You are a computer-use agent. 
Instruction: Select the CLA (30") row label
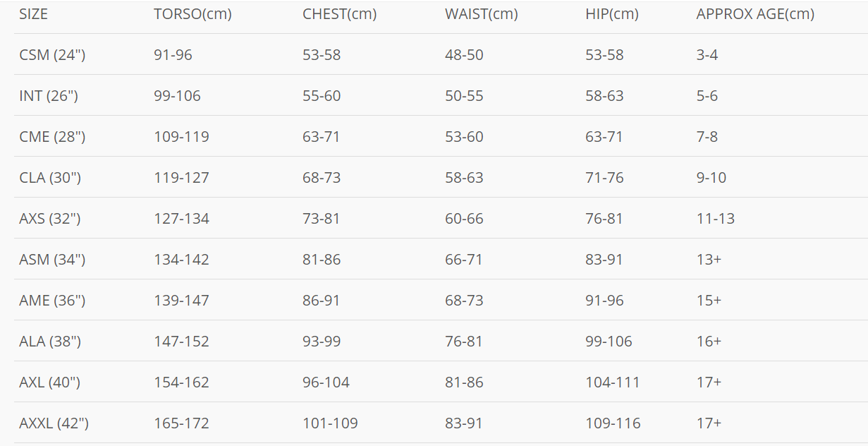tap(50, 178)
